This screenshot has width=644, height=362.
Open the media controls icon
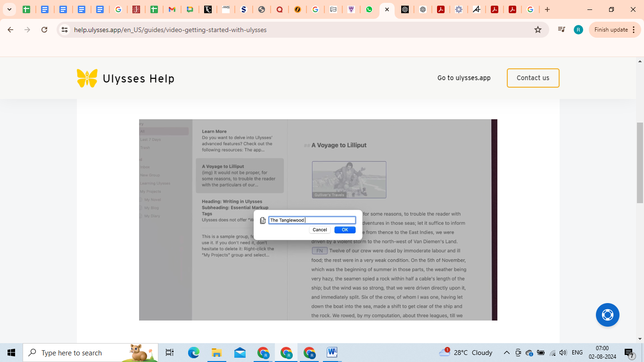pyautogui.click(x=561, y=30)
